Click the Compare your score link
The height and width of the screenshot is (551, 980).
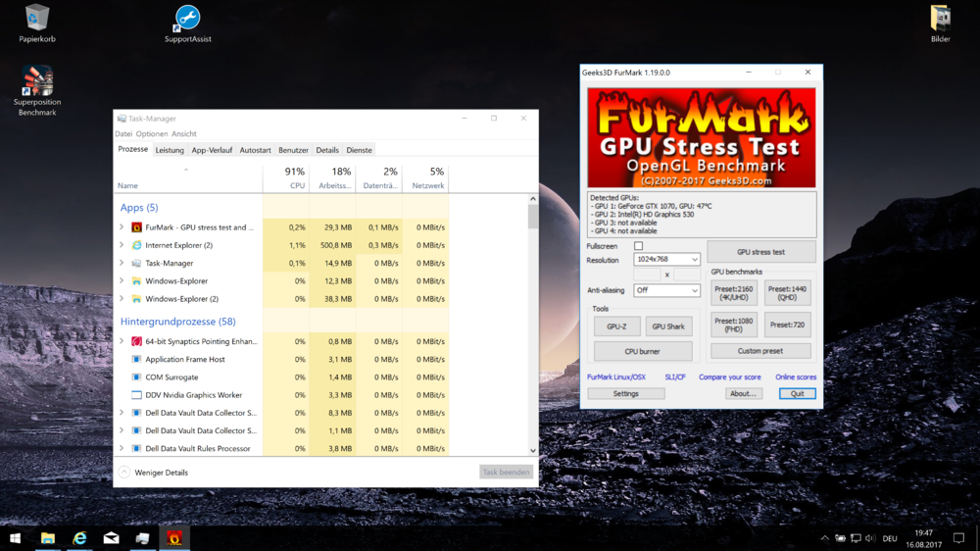click(x=729, y=377)
